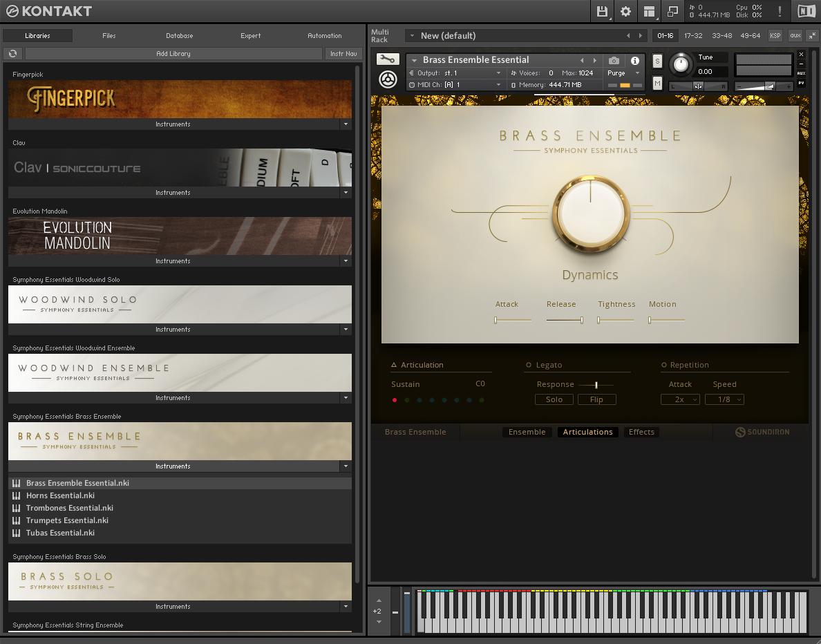Switch to the Expert tab
The height and width of the screenshot is (644, 821).
click(x=250, y=36)
